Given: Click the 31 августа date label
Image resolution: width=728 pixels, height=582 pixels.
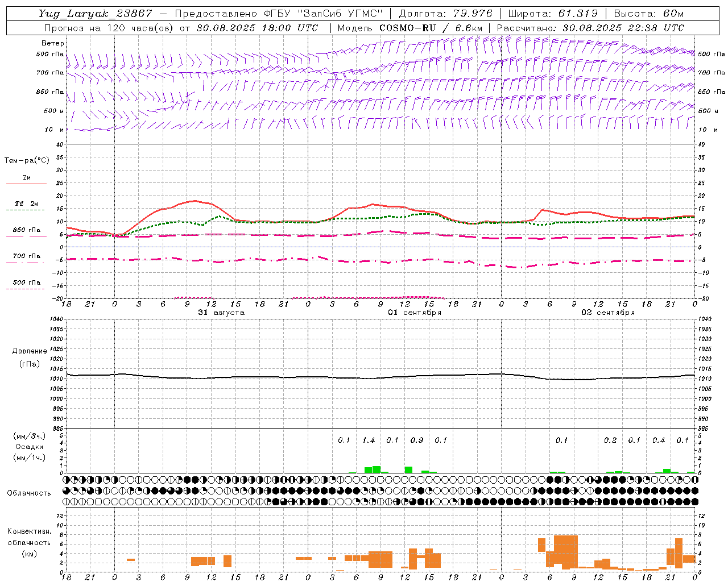Looking at the screenshot, I should (x=221, y=313).
